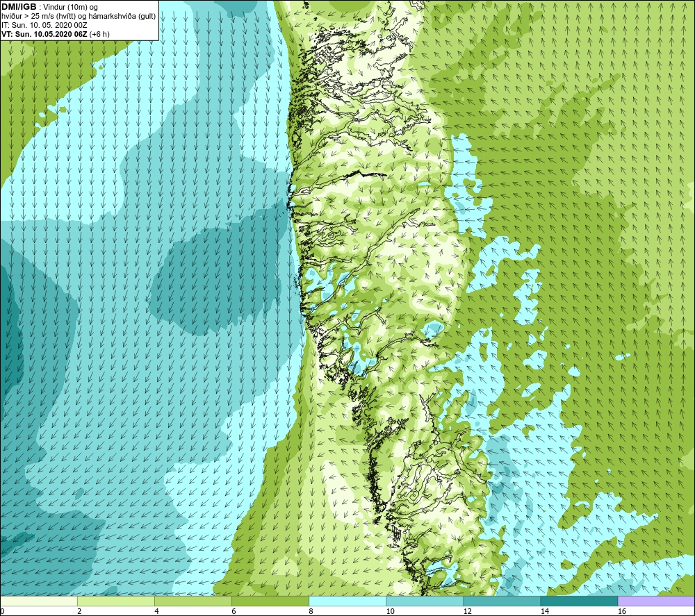Click the legend value '14'
This screenshot has height=616, width=695.
545,611
